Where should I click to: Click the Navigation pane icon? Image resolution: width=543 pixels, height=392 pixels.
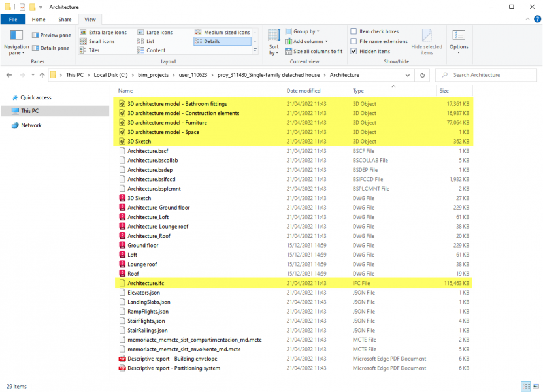pos(16,36)
